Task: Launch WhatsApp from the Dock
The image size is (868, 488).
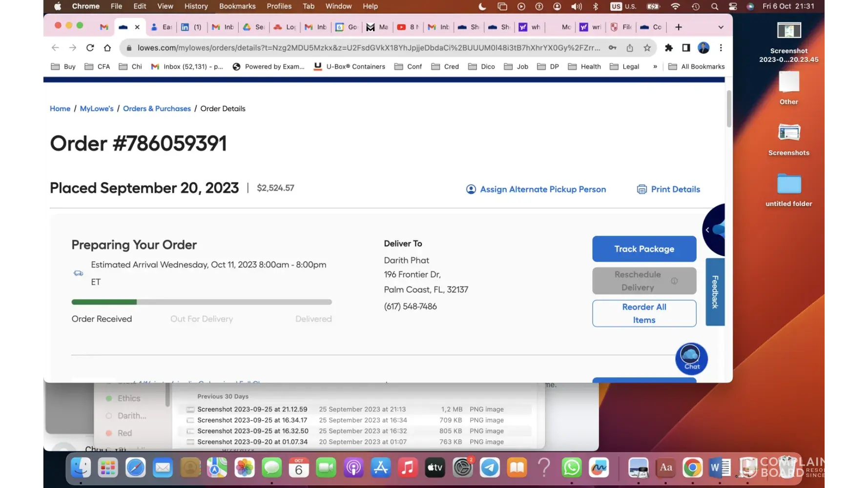Action: coord(572,468)
